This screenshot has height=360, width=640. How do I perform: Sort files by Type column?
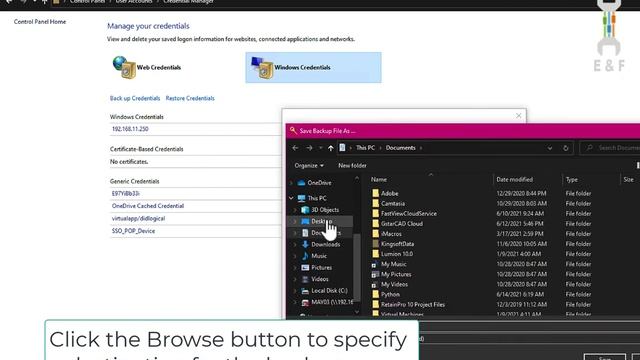pyautogui.click(x=571, y=180)
